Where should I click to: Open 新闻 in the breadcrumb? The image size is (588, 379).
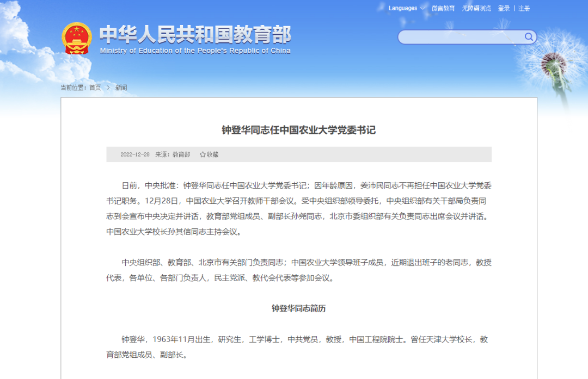[x=121, y=88]
